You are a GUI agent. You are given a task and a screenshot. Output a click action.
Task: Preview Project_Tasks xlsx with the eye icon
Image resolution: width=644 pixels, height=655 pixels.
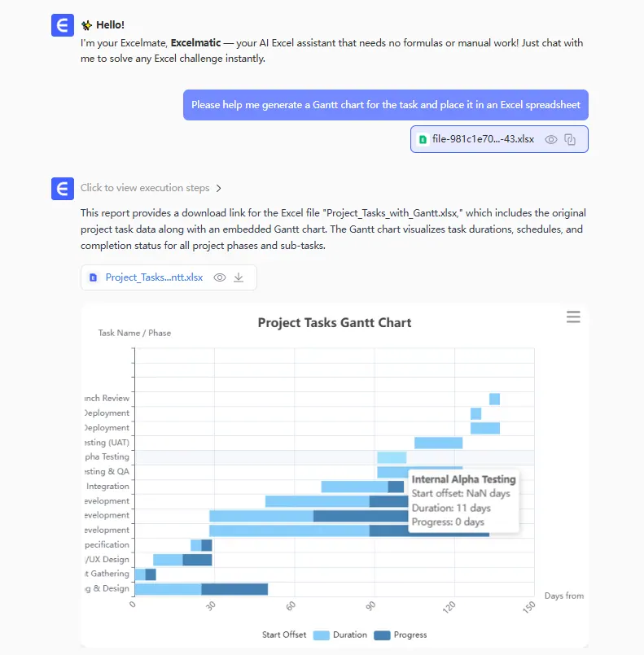(219, 277)
